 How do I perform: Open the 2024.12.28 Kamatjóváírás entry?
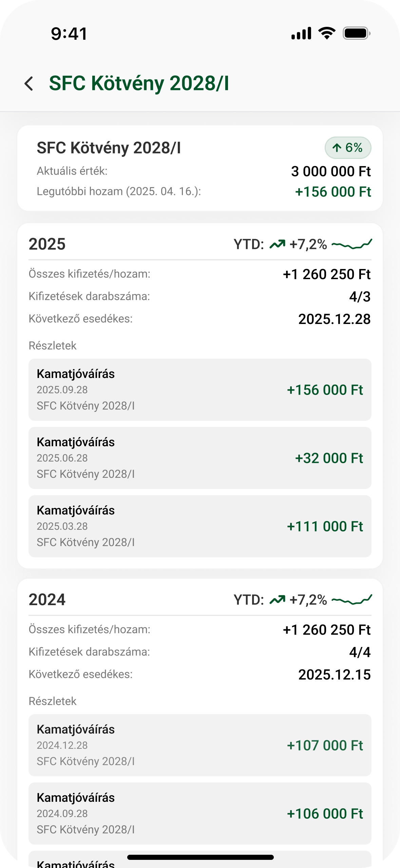200,745
